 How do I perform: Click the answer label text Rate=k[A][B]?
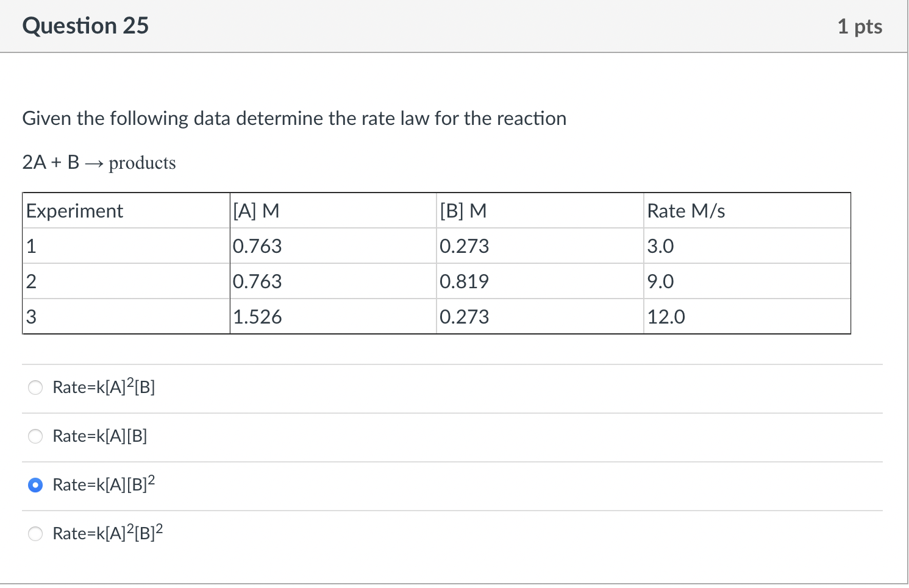pos(100,436)
